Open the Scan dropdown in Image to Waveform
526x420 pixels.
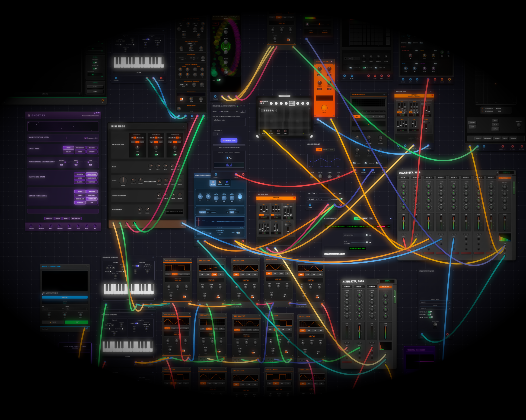click(53, 309)
